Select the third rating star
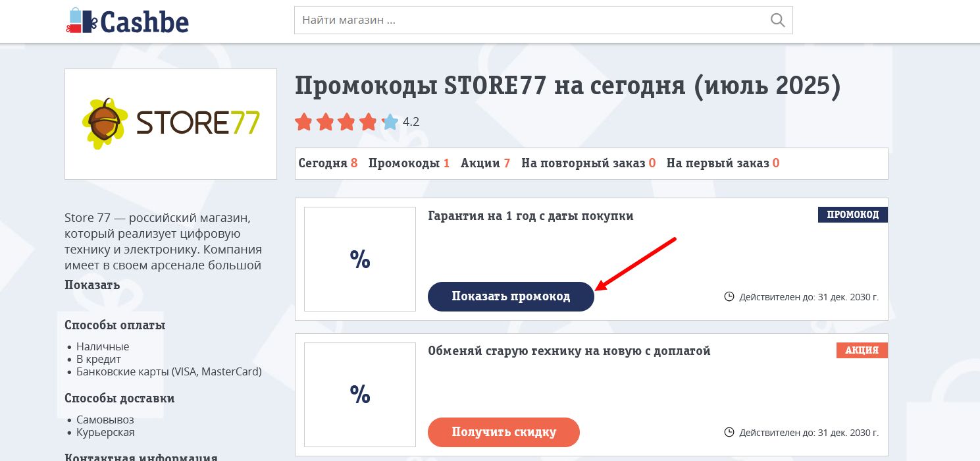This screenshot has height=461, width=980. (x=347, y=122)
